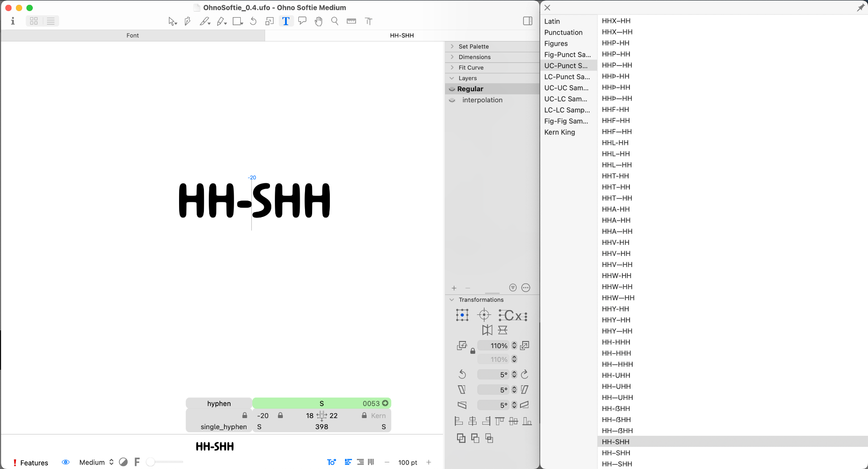868x469 pixels.
Task: Toggle lock next to -20 kerning value
Action: tap(280, 415)
